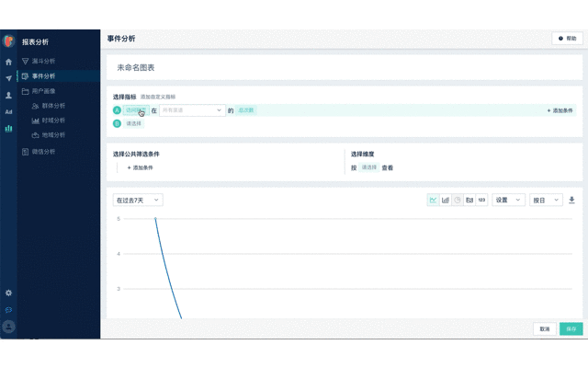Select the table view icon

(469, 200)
